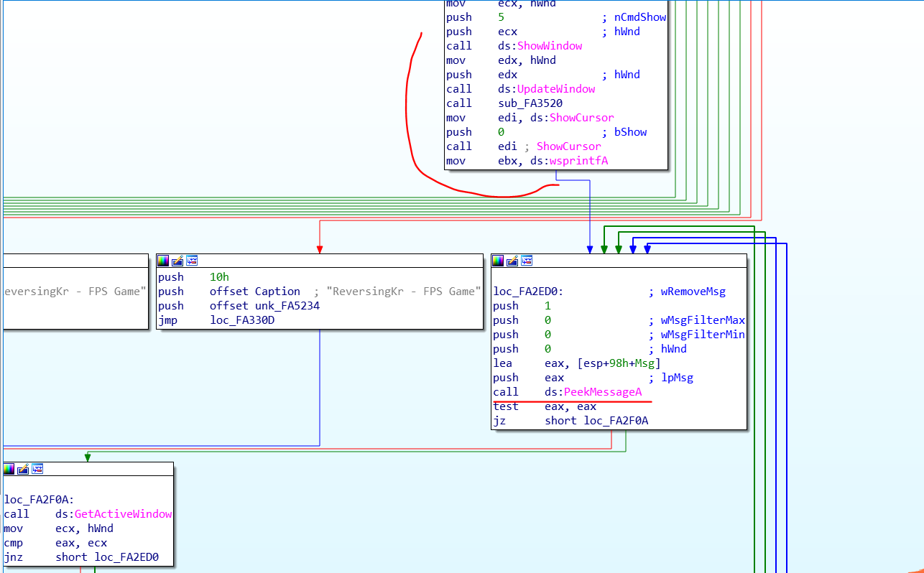Click group-nodes icon on push 10h block
Viewport: 924px width, 573px height.
[192, 261]
